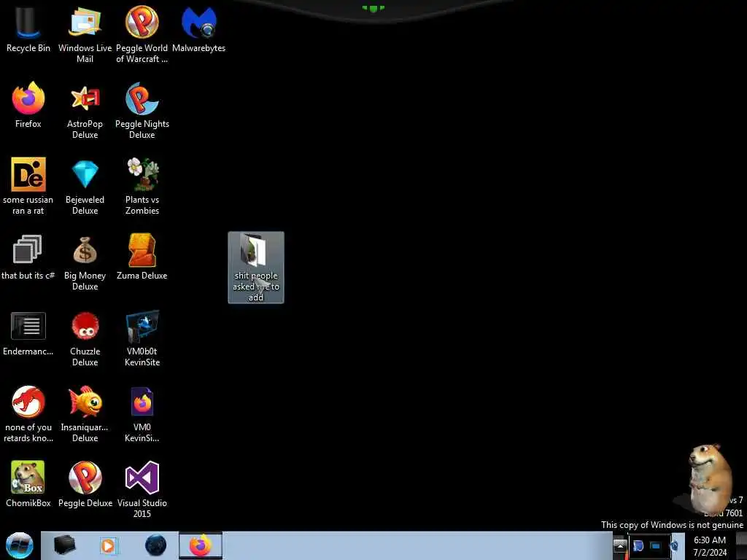Open the dark globe taskbar icon
Viewport: 747px width, 560px height.
coord(155,545)
